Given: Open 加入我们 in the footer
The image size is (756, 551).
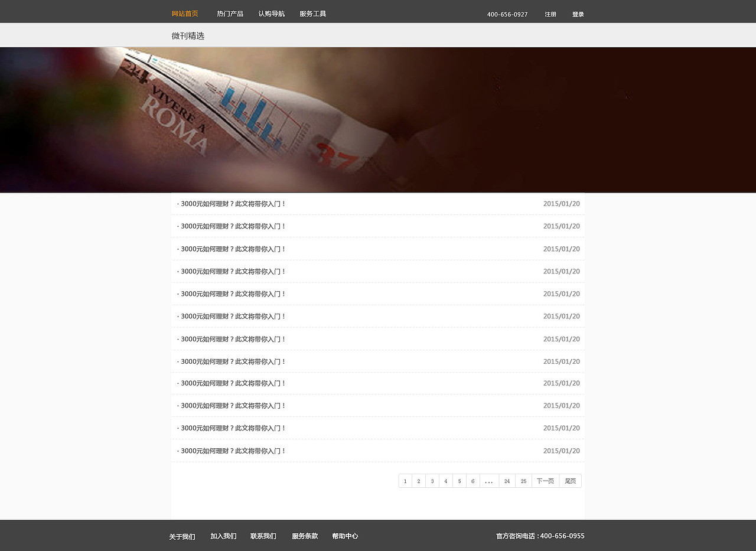Looking at the screenshot, I should coord(223,536).
